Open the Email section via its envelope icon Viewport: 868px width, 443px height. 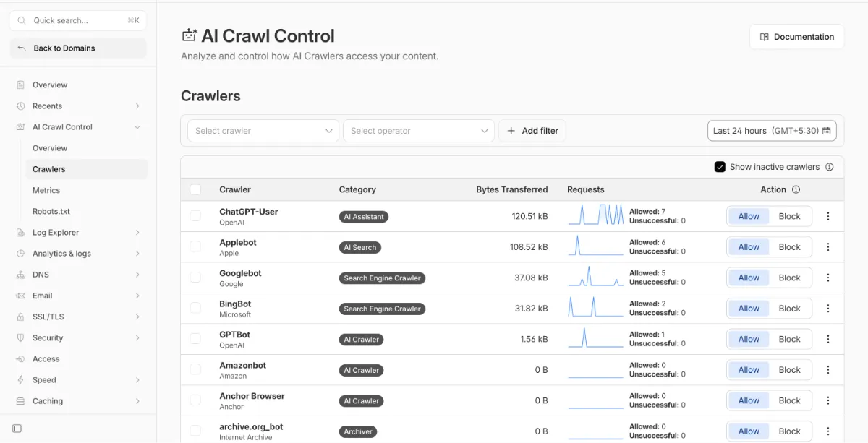tap(22, 296)
